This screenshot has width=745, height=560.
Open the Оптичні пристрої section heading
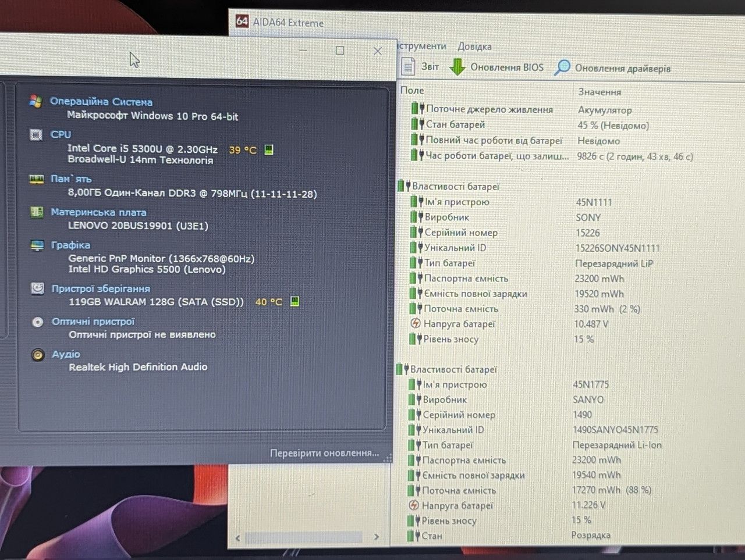tap(93, 322)
